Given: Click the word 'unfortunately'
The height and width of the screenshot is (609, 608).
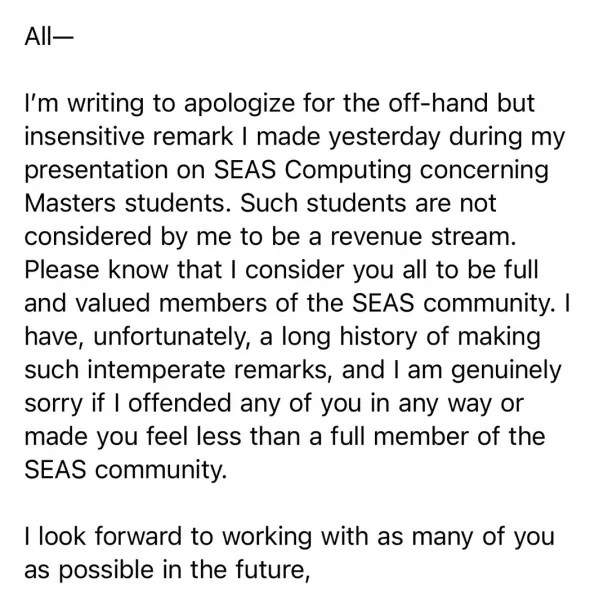Looking at the screenshot, I should [x=171, y=337].
